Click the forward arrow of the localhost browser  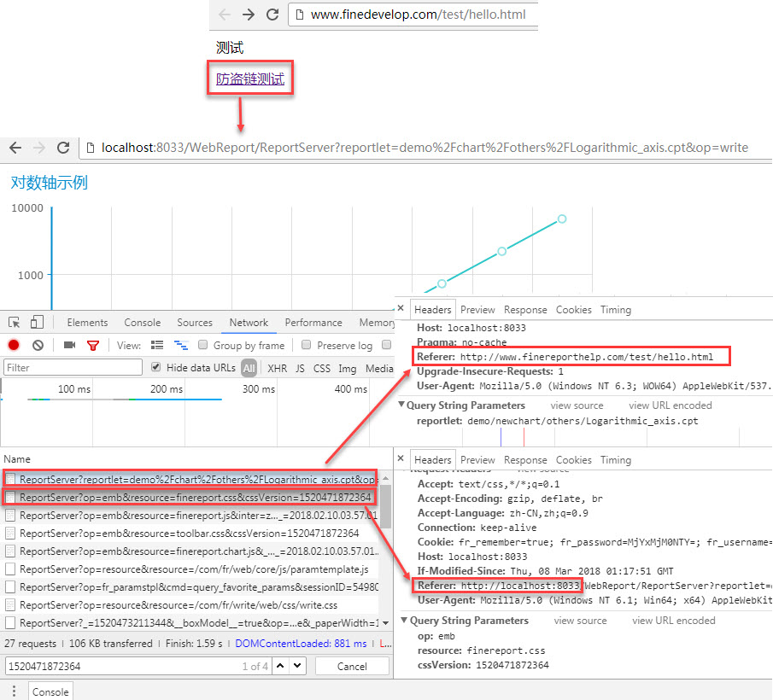[x=39, y=148]
